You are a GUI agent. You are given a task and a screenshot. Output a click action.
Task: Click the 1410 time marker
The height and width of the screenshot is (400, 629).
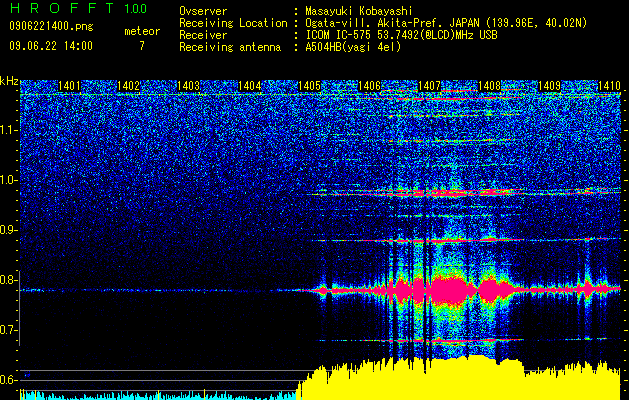609,86
